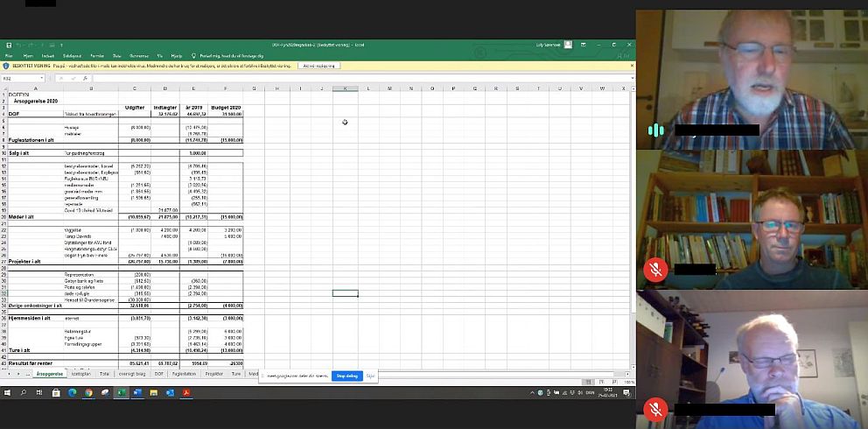Click the zoom level 100% in status bar
Screen dimensions: 868x429
629,382
